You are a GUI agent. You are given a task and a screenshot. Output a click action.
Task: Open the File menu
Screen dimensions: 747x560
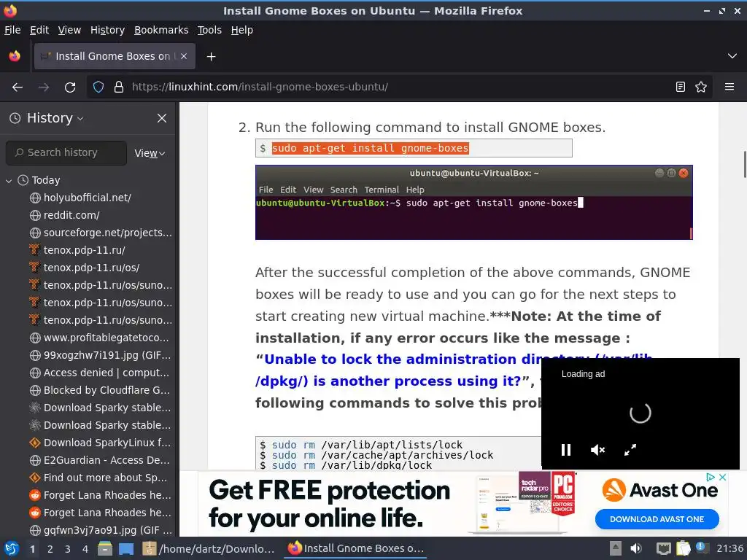coord(12,30)
